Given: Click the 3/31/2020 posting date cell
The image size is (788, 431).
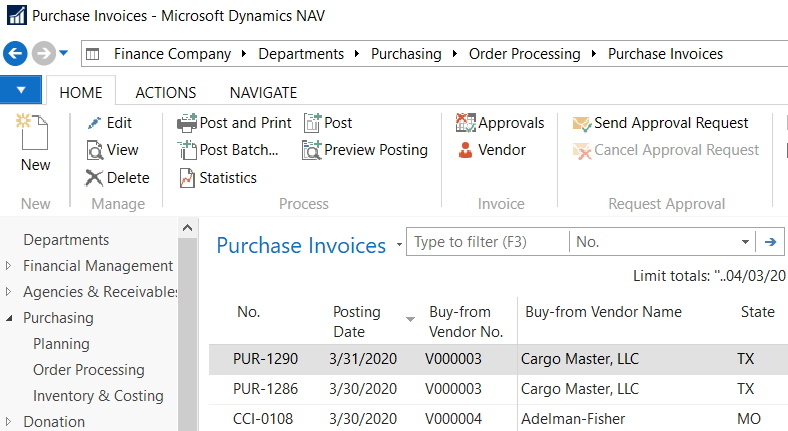Looking at the screenshot, I should coord(363,359).
